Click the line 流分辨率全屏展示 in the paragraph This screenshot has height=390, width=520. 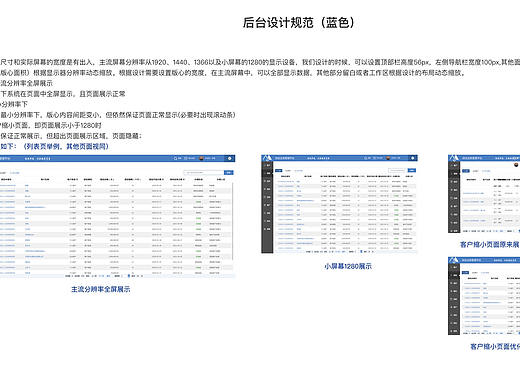tap(26, 83)
